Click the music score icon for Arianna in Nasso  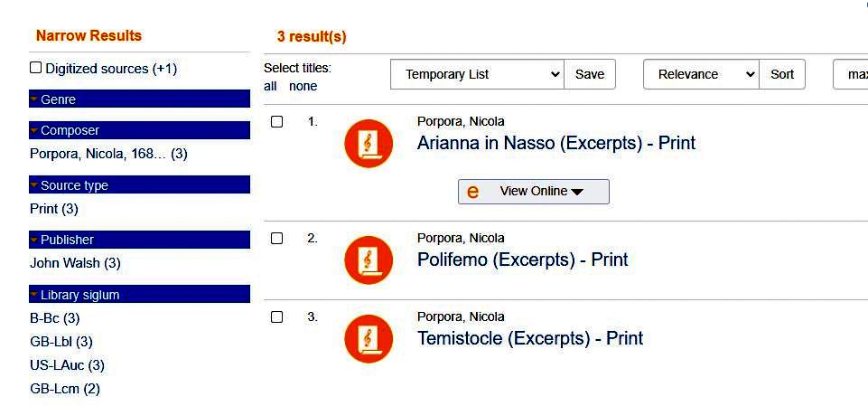click(369, 143)
